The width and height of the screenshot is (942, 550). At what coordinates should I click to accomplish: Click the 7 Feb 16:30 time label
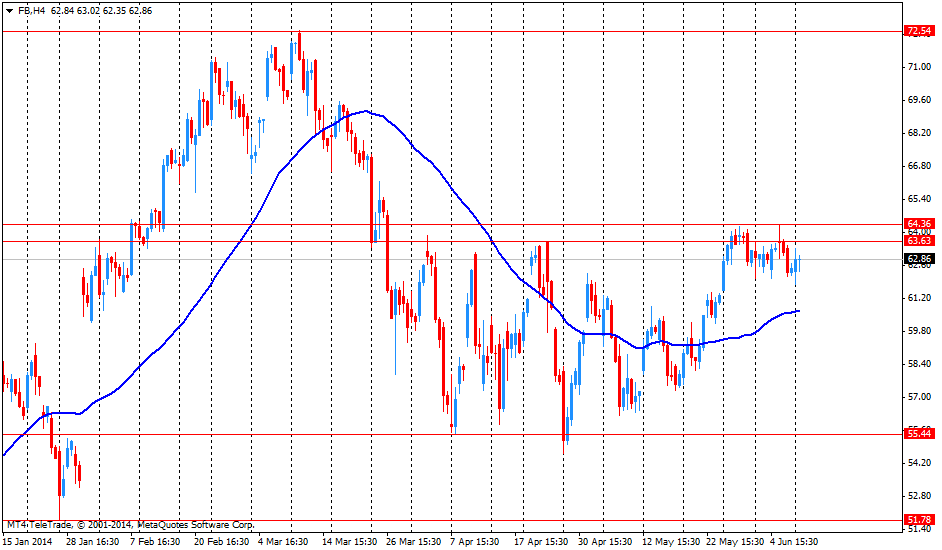click(155, 542)
